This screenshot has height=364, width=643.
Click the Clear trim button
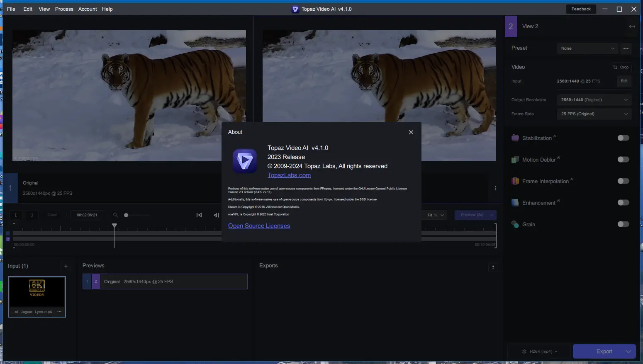point(52,215)
